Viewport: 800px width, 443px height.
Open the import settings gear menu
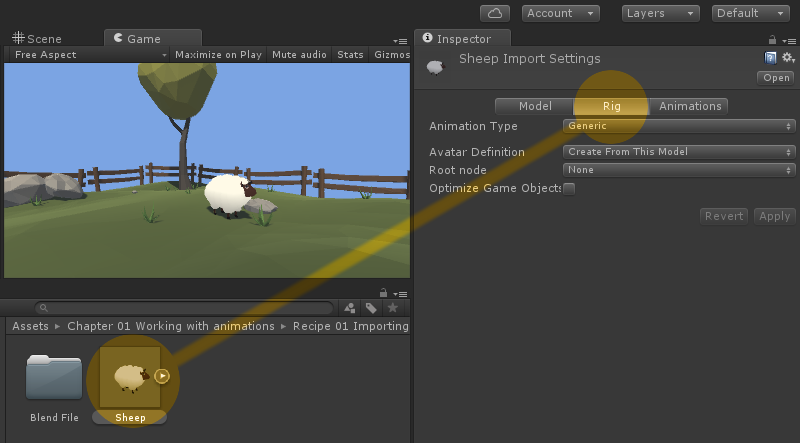point(788,58)
